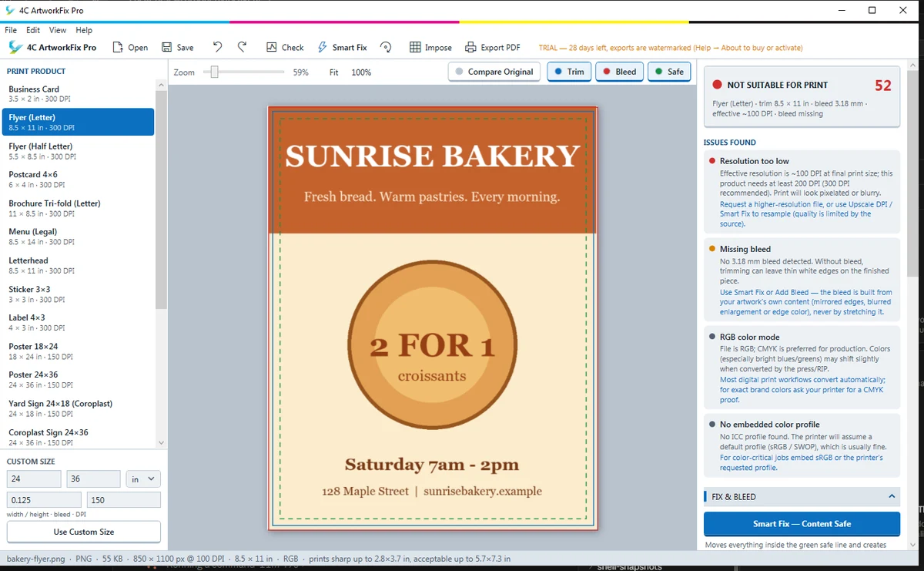Open Missing bleed issue card
Viewport: 924px width, 571px height.
tap(802, 280)
